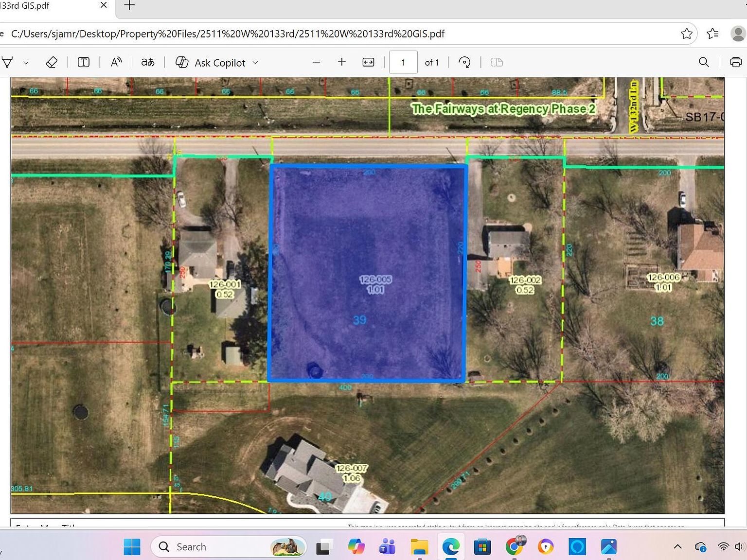Open a new browser tab
This screenshot has width=747, height=560.
(129, 6)
